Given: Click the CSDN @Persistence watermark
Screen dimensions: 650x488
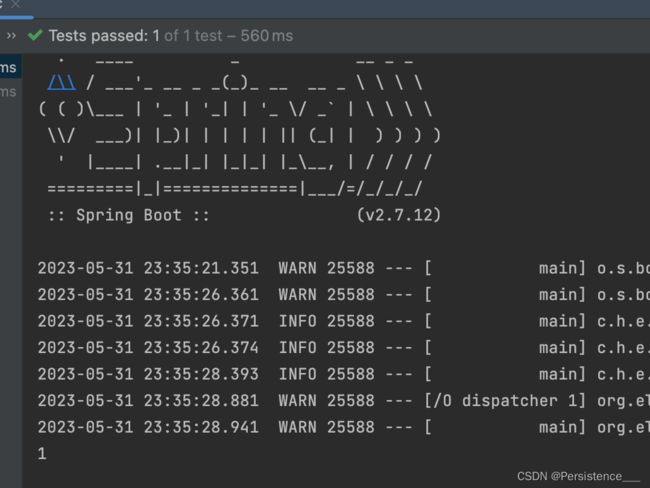Looking at the screenshot, I should pyautogui.click(x=579, y=476).
